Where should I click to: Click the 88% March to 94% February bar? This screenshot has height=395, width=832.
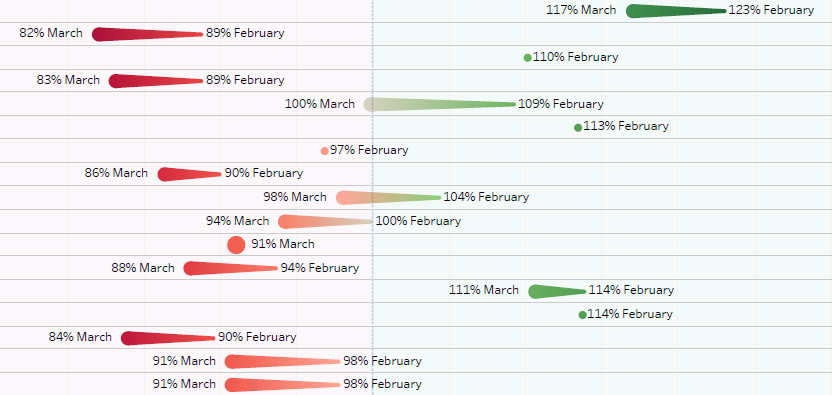pos(231,268)
